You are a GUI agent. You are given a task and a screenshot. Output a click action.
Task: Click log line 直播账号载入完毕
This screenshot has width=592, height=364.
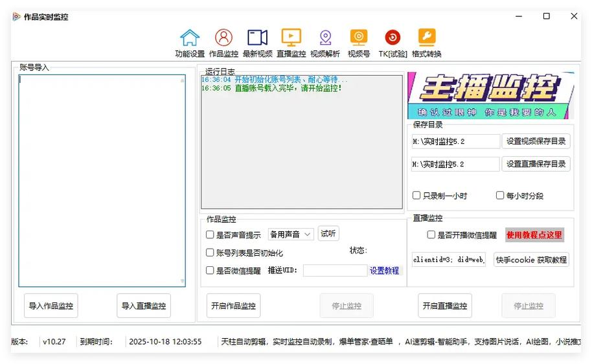(271, 88)
